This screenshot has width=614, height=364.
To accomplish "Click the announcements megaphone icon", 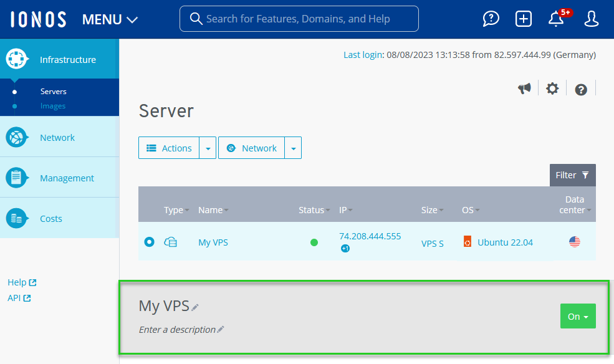I will [525, 89].
